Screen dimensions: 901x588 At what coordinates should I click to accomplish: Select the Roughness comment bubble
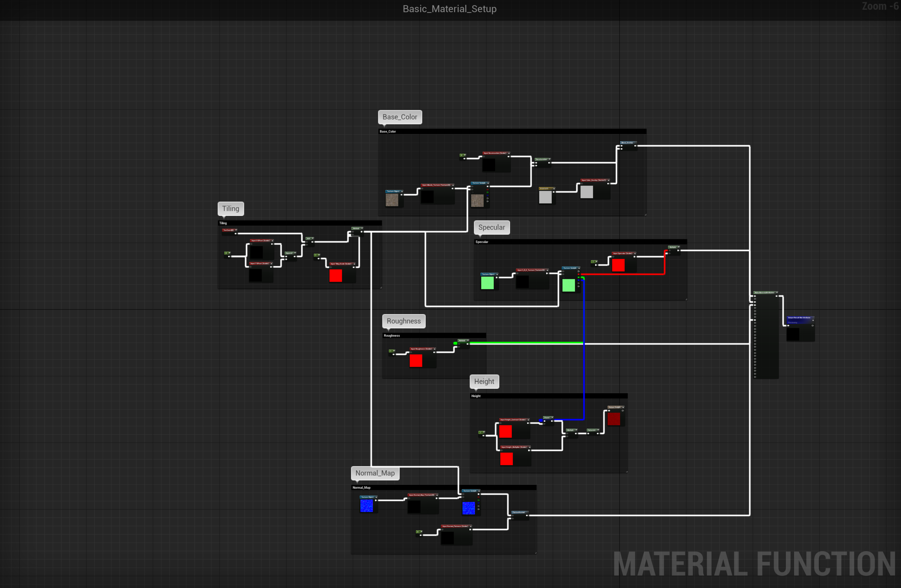pos(404,321)
